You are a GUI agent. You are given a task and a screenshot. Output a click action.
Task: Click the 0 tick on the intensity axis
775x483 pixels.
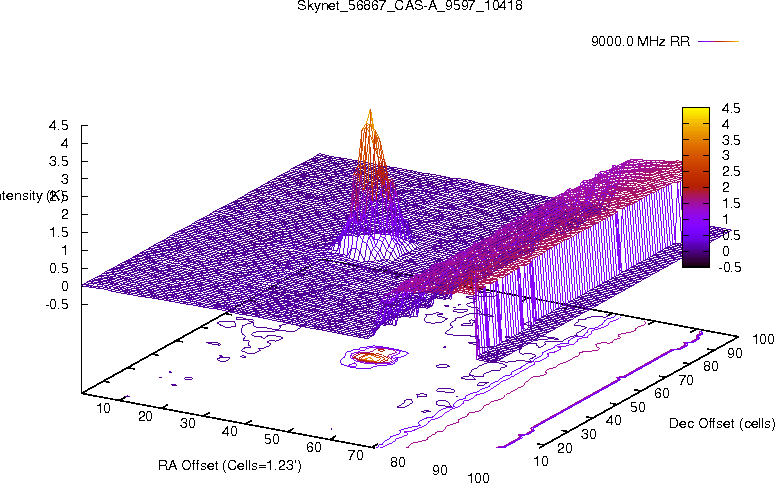[64, 286]
